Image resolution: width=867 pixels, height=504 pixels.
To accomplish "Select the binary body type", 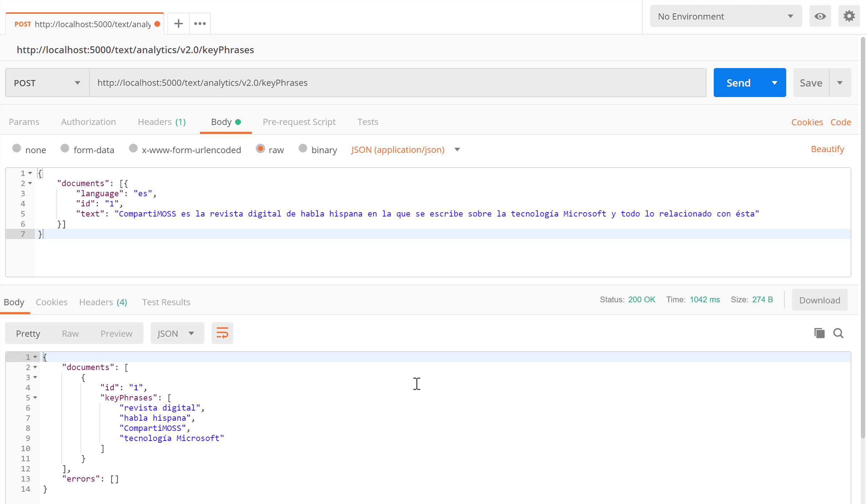I will (x=303, y=148).
